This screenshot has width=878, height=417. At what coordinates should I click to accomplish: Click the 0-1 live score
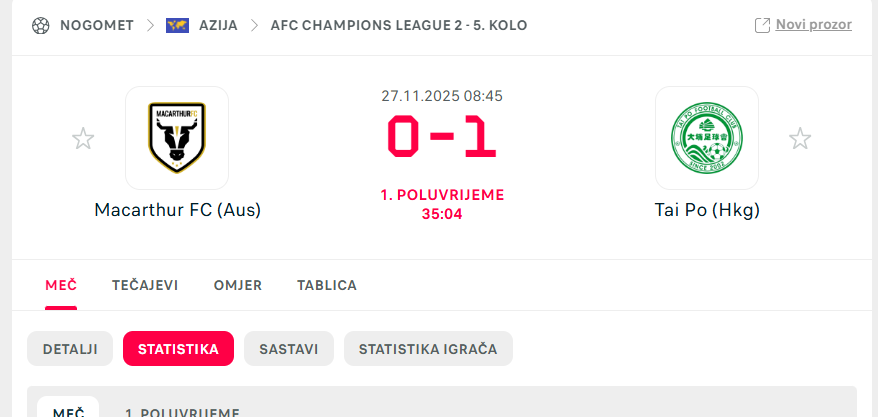[441, 137]
